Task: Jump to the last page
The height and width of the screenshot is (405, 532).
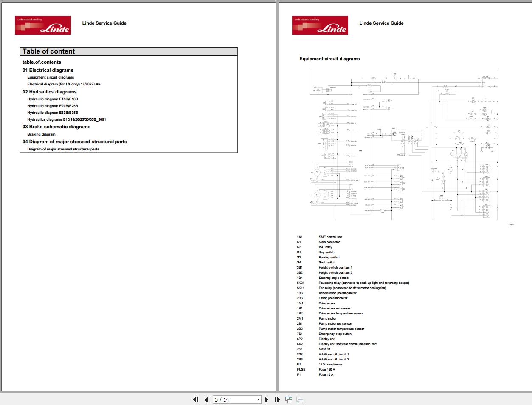Action: pos(277,399)
